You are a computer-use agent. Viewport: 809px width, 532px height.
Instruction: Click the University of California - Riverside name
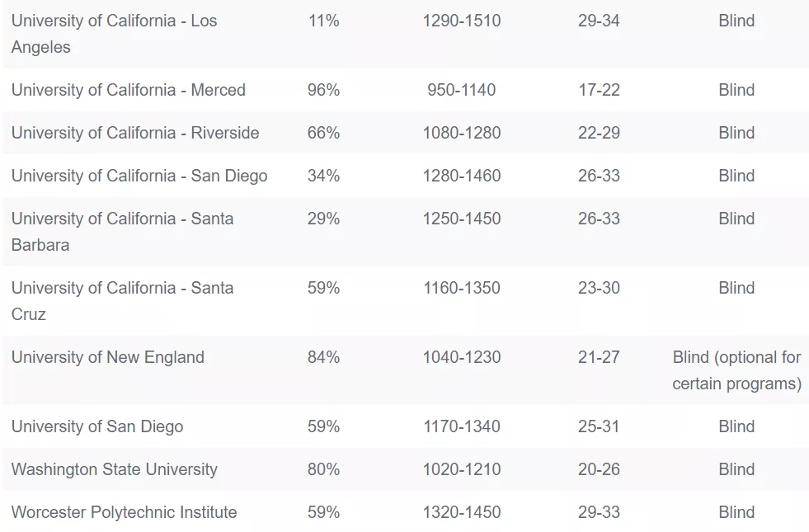coord(135,133)
